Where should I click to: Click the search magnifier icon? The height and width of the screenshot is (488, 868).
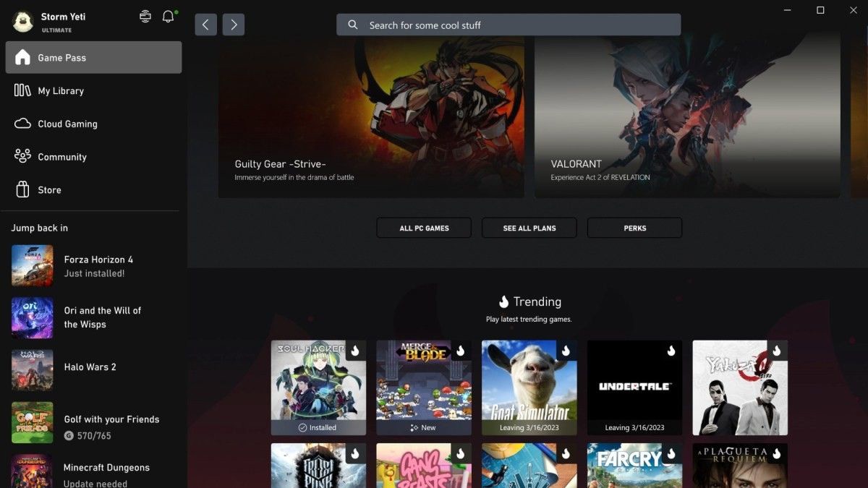pyautogui.click(x=353, y=25)
